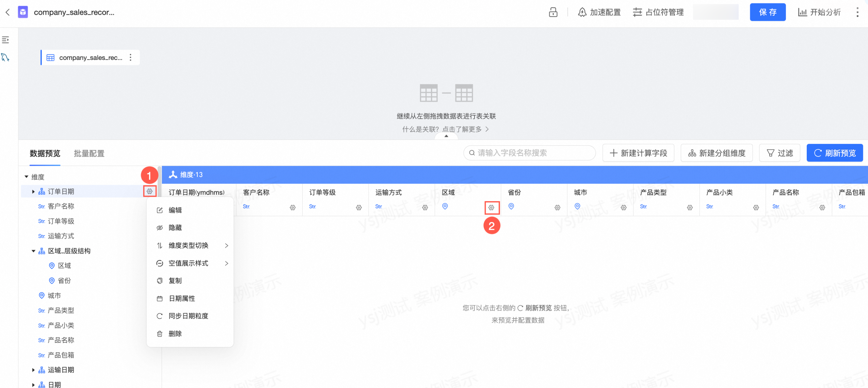Switch to 批量配置 tab
This screenshot has height=388, width=868.
[89, 153]
